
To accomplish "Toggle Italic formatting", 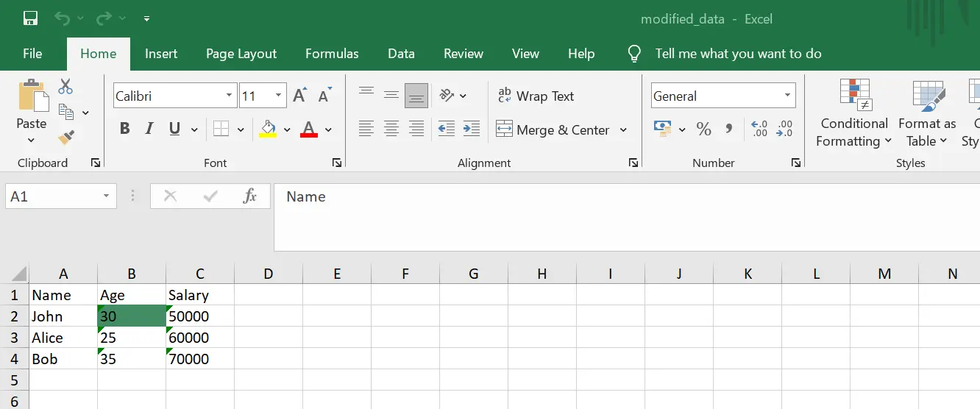I will point(149,129).
